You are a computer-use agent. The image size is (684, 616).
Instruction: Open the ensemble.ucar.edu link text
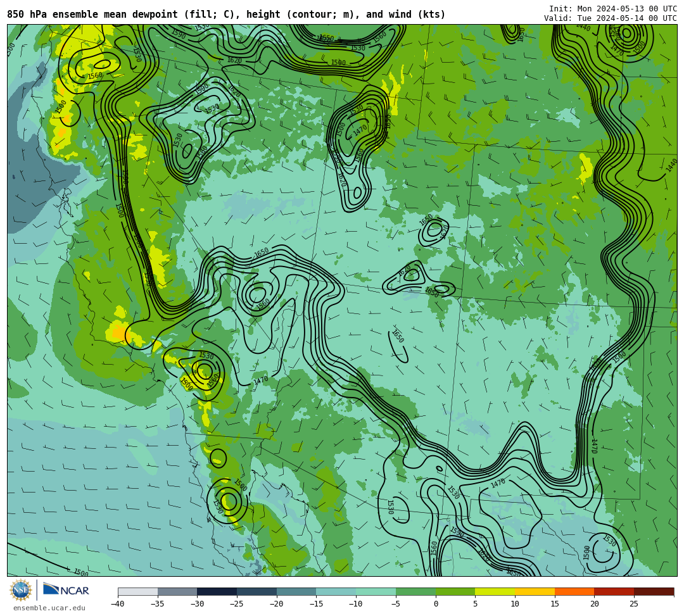[x=49, y=608]
